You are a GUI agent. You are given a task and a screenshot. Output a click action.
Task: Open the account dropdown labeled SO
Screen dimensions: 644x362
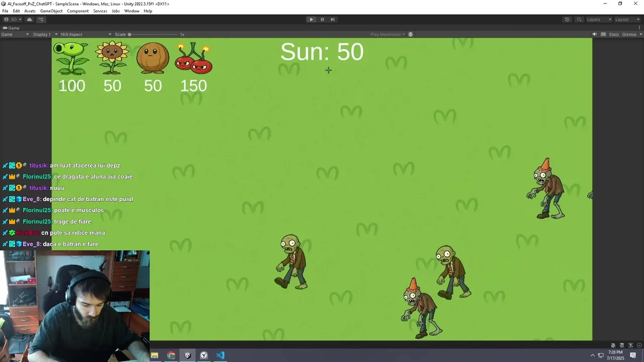(13, 20)
